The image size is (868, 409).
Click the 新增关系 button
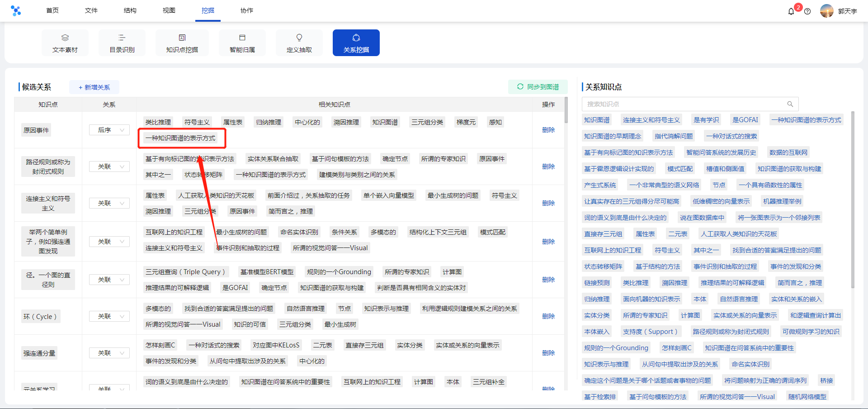pos(94,87)
